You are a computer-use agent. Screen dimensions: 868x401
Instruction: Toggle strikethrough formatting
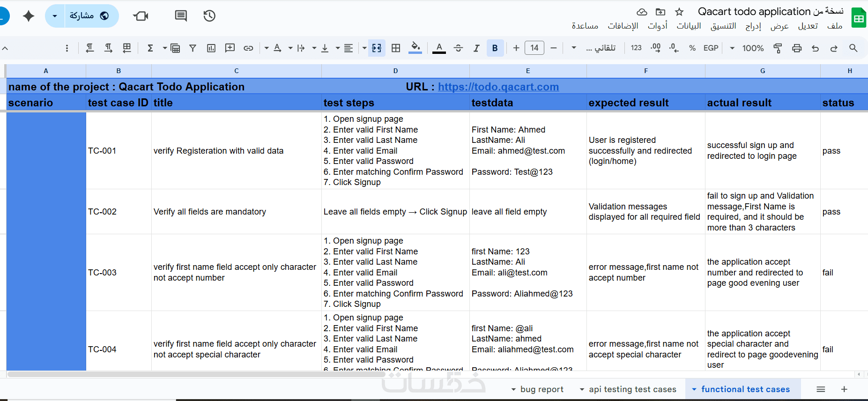(458, 48)
